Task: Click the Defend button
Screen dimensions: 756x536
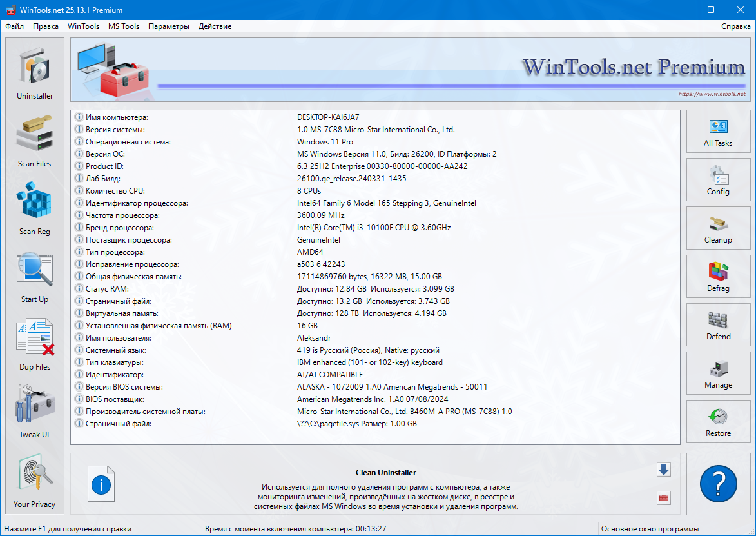Action: coord(718,327)
